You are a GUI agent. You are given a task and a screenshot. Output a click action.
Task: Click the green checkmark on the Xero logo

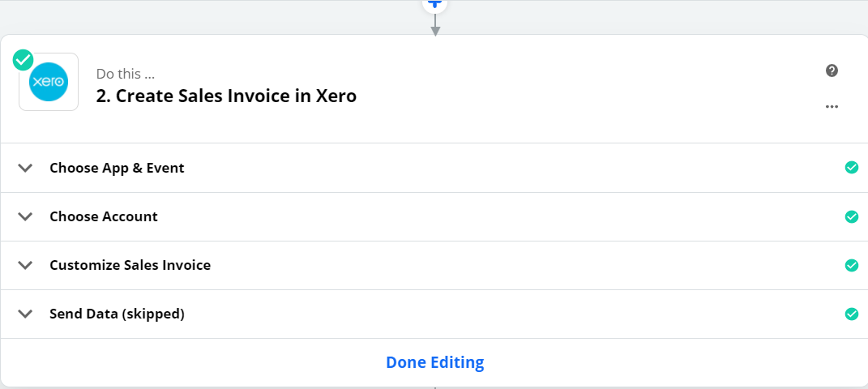pos(23,60)
